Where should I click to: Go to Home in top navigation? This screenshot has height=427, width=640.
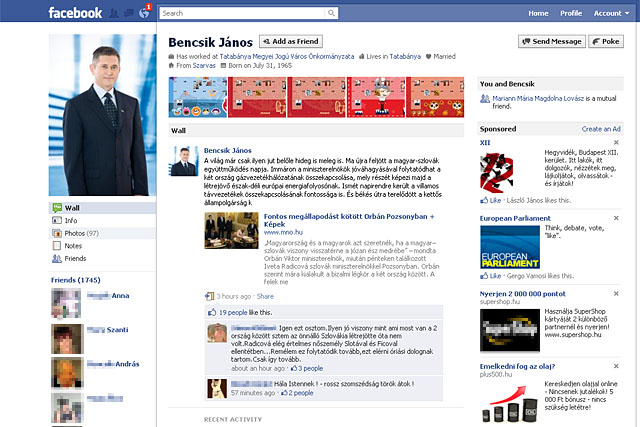pos(538,13)
